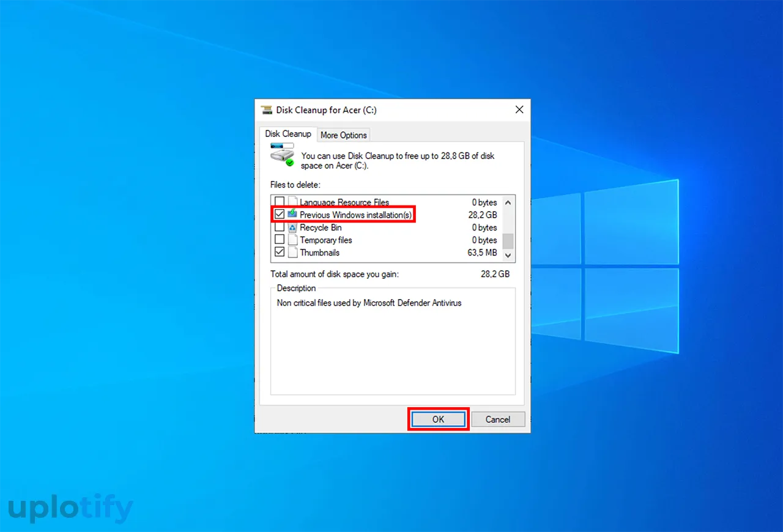Click the Recycle Bin icon in list
Screen dimensions: 783x532
[x=292, y=227]
